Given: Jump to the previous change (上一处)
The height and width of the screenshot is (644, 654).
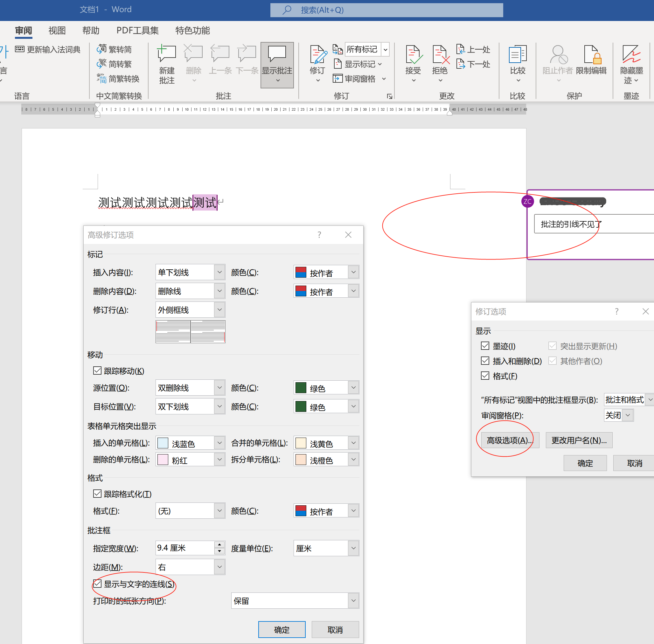Looking at the screenshot, I should 473,49.
